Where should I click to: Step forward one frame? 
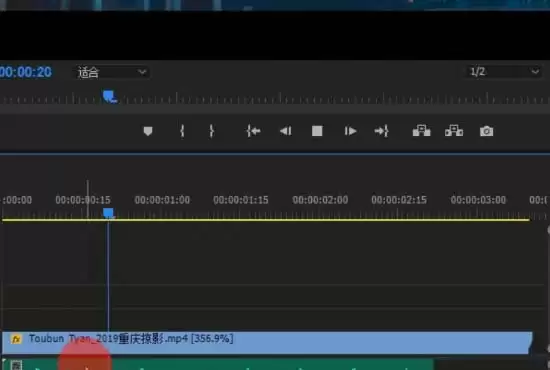(350, 131)
